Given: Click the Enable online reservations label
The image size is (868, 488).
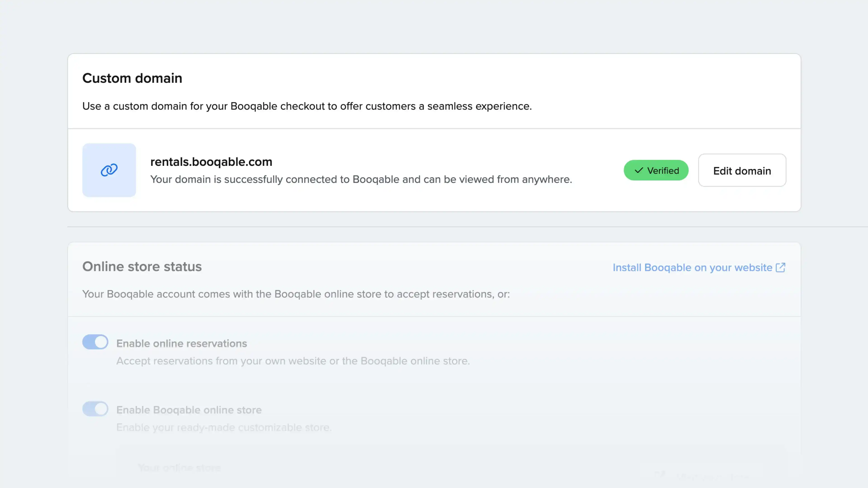Looking at the screenshot, I should click(x=182, y=343).
